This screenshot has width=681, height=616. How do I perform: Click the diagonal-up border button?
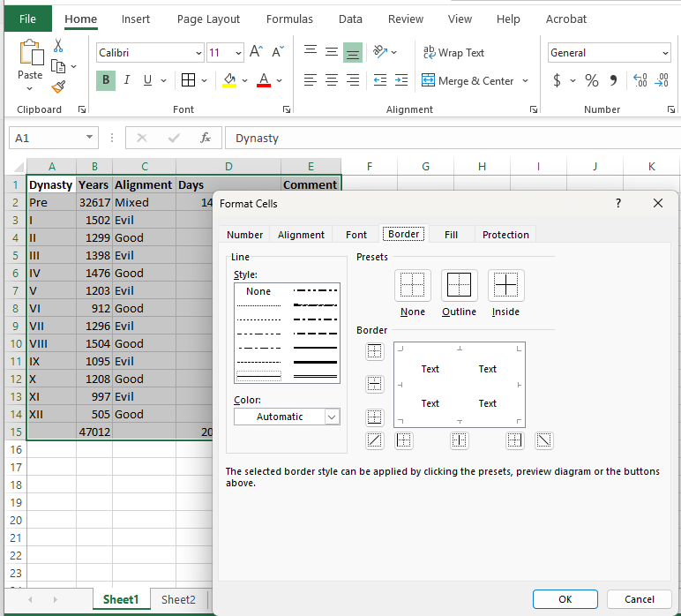coord(375,439)
